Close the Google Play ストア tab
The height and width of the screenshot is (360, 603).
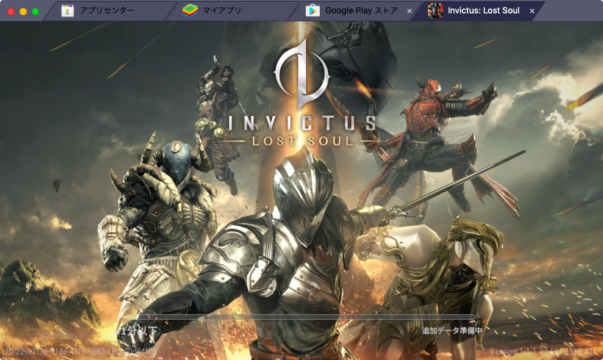pyautogui.click(x=410, y=11)
